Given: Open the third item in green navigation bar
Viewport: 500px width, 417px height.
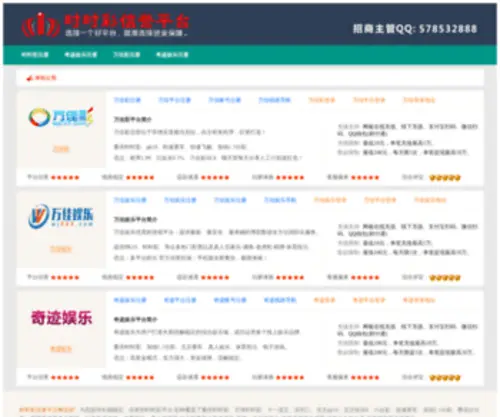Looking at the screenshot, I should tap(126, 55).
